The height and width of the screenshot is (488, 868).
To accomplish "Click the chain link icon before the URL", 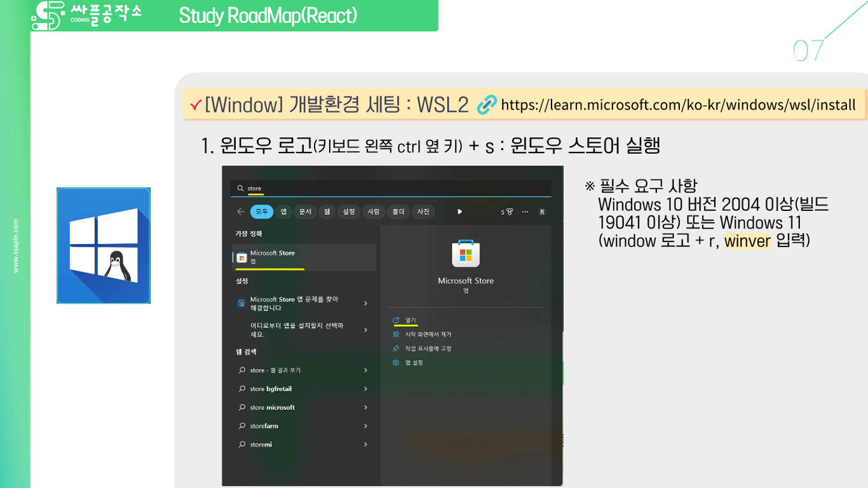I will 487,105.
